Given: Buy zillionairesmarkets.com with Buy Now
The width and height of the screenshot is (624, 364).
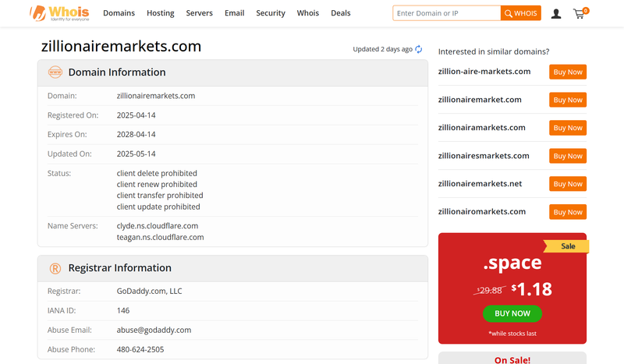Looking at the screenshot, I should (x=568, y=156).
